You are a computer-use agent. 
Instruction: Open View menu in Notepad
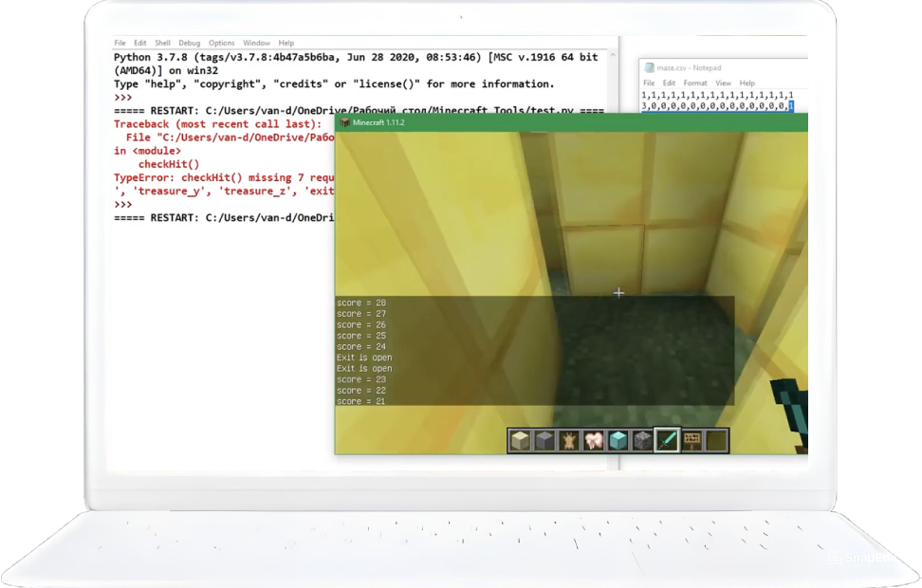coord(723,83)
